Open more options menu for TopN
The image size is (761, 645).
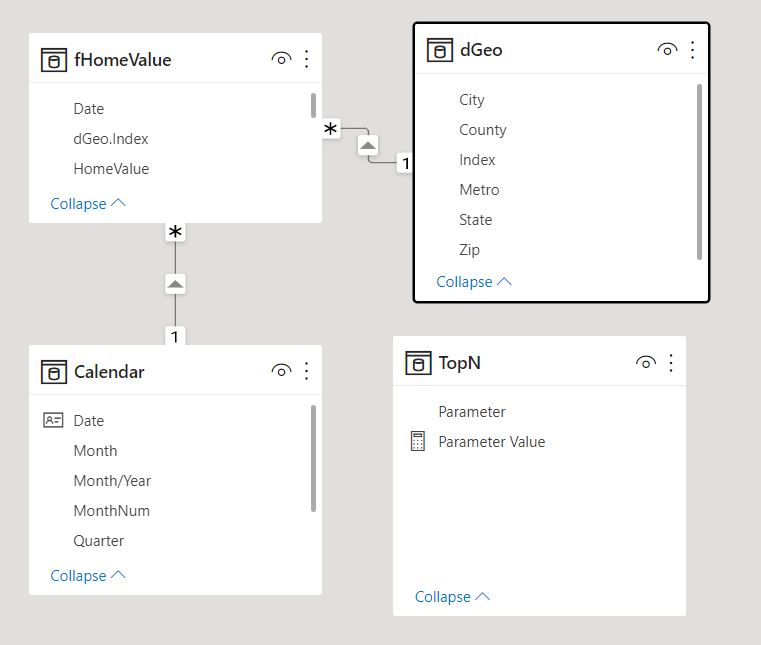coord(671,363)
